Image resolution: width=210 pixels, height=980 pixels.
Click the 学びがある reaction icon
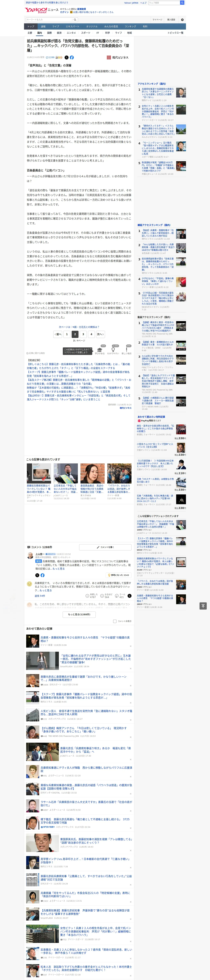100,350
